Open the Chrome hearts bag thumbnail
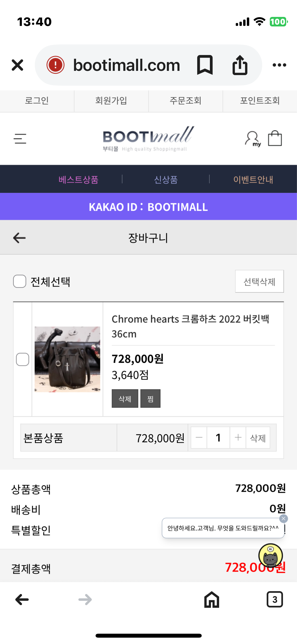The height and width of the screenshot is (644, 297). [x=67, y=359]
